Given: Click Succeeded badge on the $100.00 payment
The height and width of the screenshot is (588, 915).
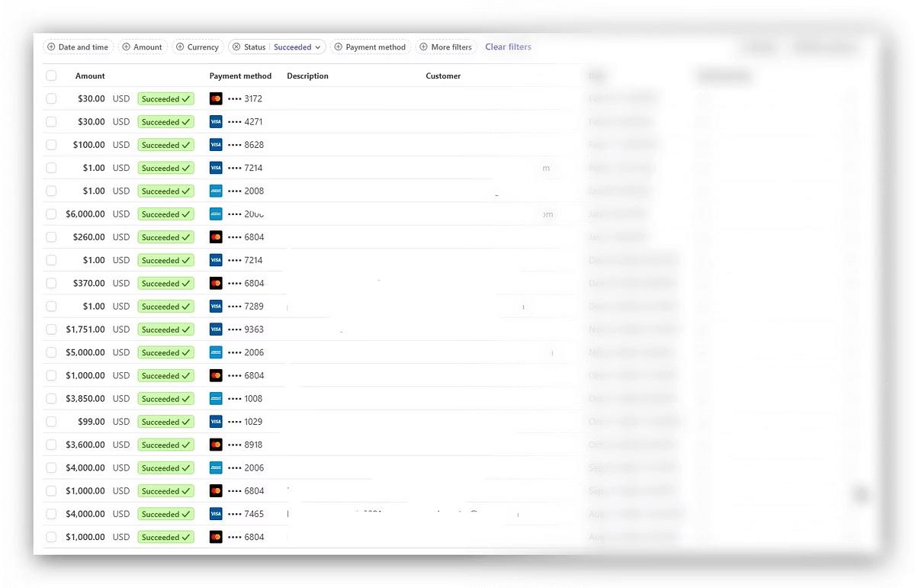Looking at the screenshot, I should tap(165, 144).
